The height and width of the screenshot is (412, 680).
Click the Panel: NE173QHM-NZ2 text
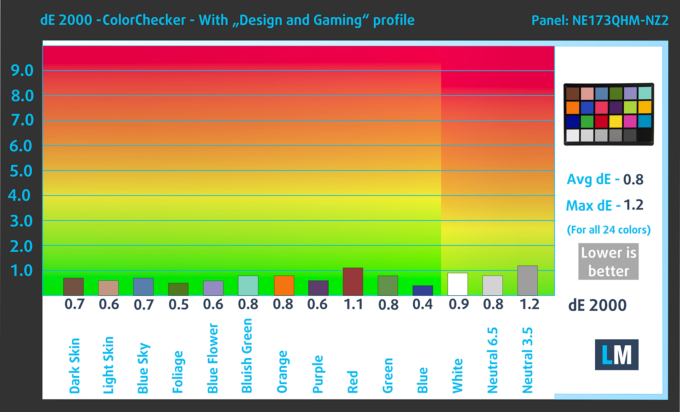click(600, 20)
